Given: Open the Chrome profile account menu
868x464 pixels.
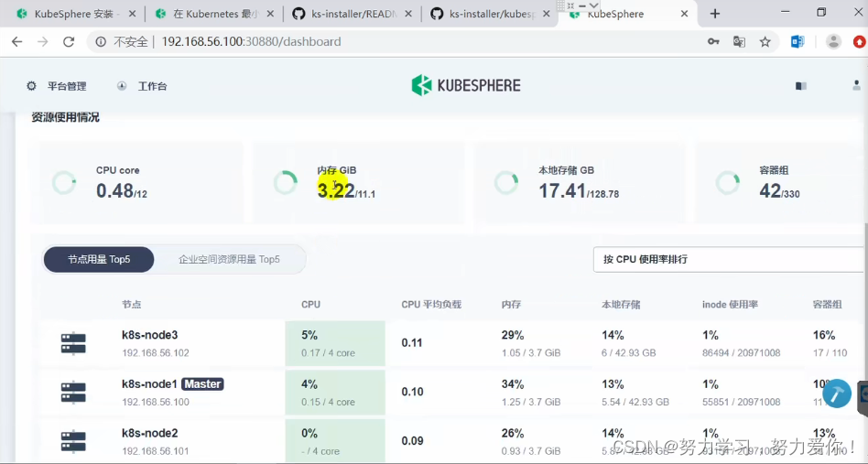Looking at the screenshot, I should tap(833, 41).
